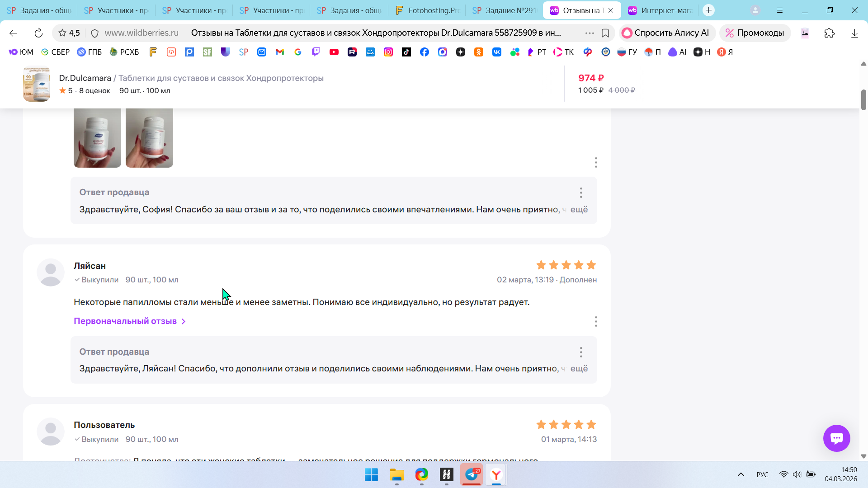Expand seller reply to Ляйсан via ещё

(x=579, y=369)
